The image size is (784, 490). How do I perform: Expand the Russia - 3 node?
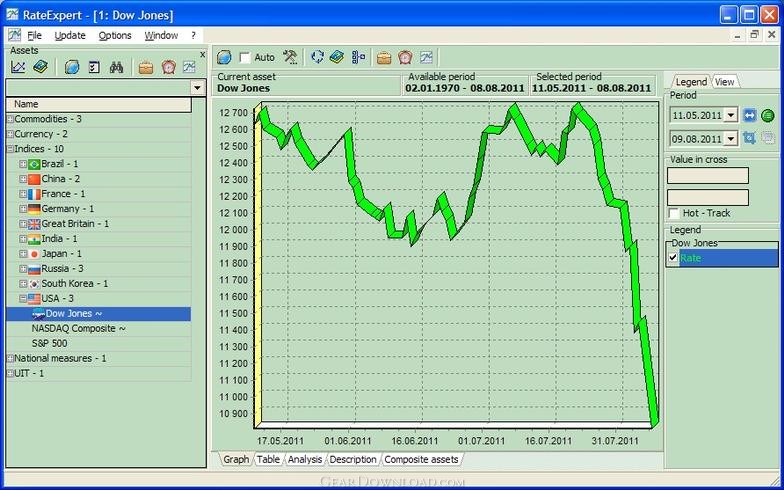pyautogui.click(x=23, y=269)
